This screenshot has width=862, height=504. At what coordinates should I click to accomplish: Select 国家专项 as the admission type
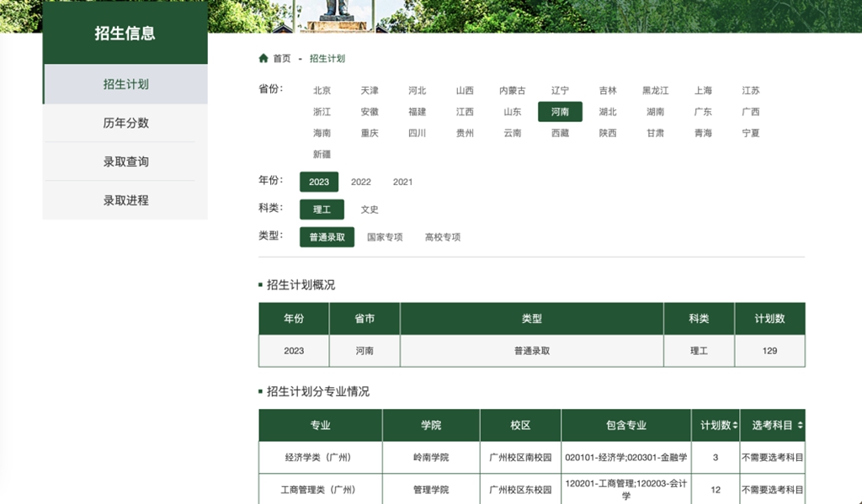click(x=385, y=237)
